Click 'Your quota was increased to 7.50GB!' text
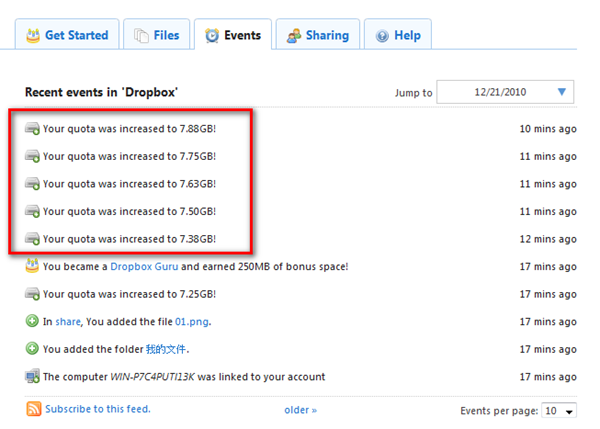 [129, 212]
